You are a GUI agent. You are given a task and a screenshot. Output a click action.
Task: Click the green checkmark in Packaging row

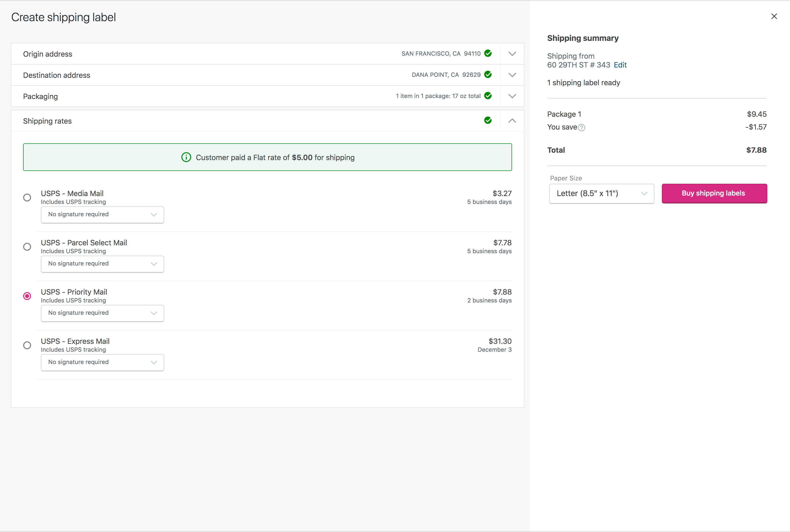click(x=488, y=96)
